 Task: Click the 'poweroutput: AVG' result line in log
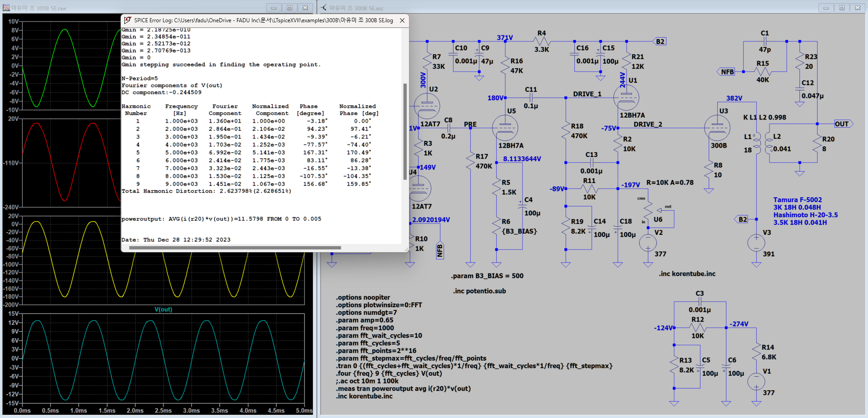(222, 219)
